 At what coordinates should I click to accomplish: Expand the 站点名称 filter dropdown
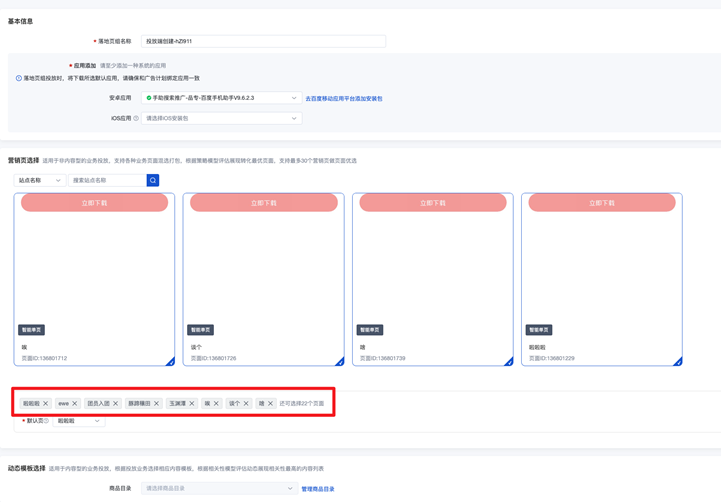pyautogui.click(x=40, y=180)
